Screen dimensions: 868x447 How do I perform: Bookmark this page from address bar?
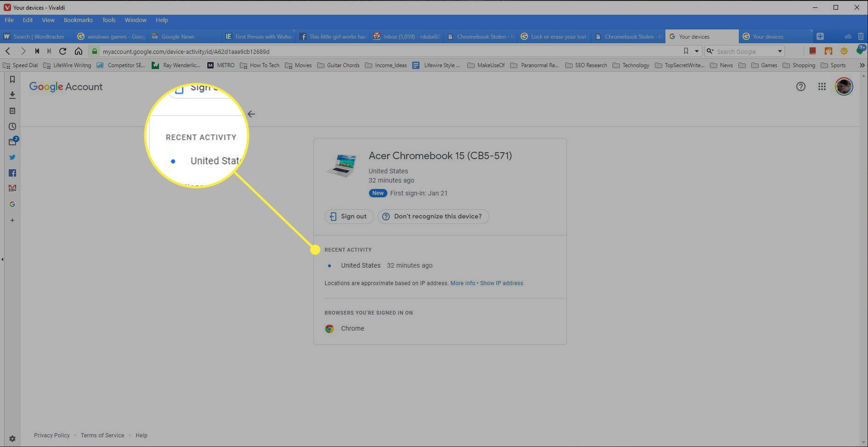[686, 51]
